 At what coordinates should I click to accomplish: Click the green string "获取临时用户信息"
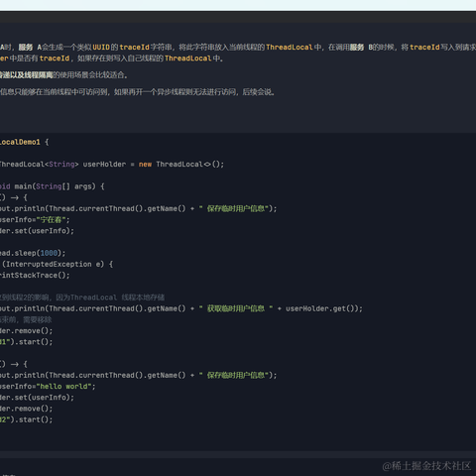coord(236,308)
